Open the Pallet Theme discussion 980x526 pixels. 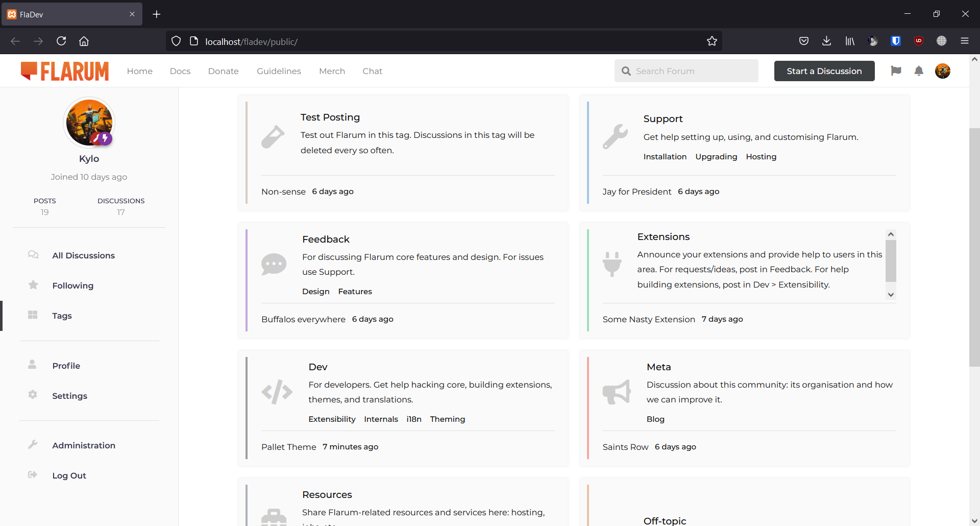pyautogui.click(x=289, y=447)
